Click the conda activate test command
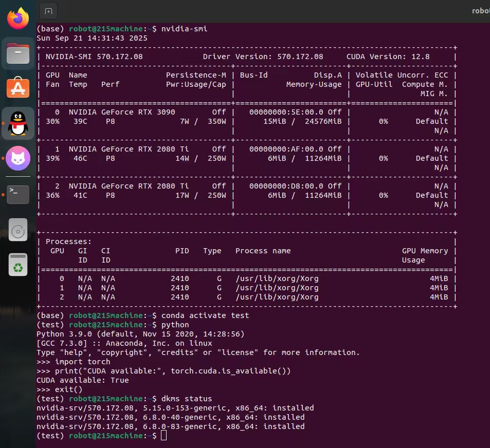 click(205, 315)
